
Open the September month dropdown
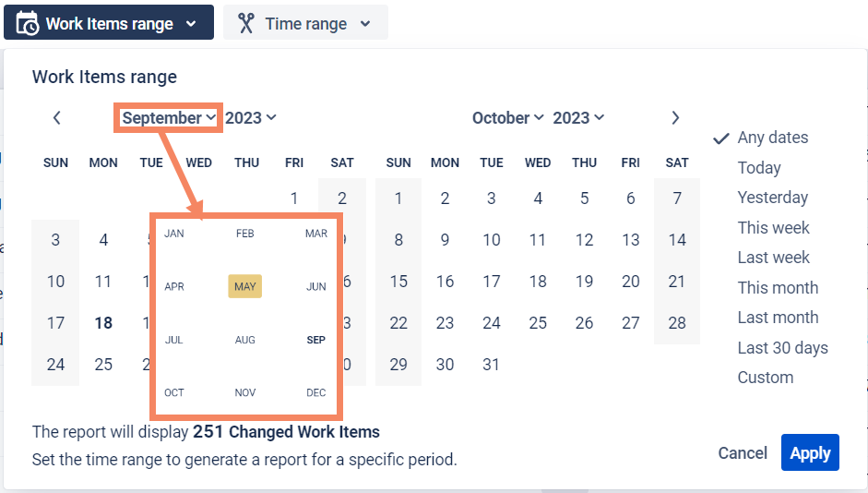coord(169,118)
